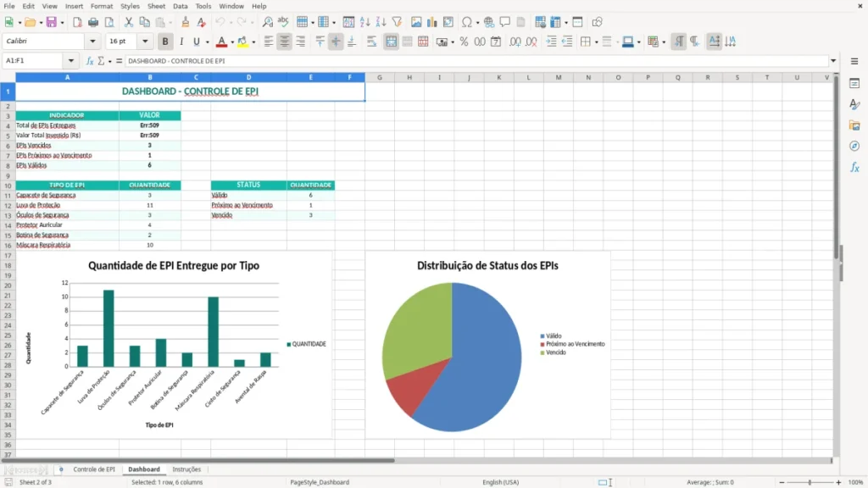Click the Save document icon
The width and height of the screenshot is (868, 488).
[x=52, y=22]
